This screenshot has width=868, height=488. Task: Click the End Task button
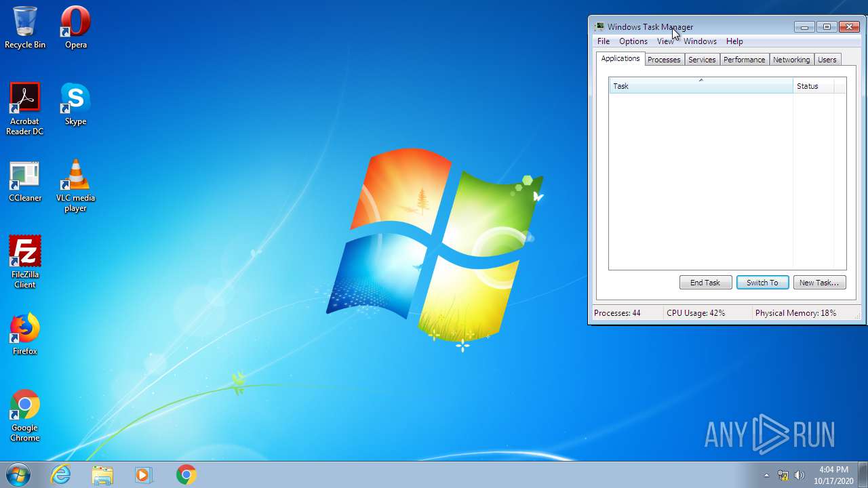[x=705, y=283]
